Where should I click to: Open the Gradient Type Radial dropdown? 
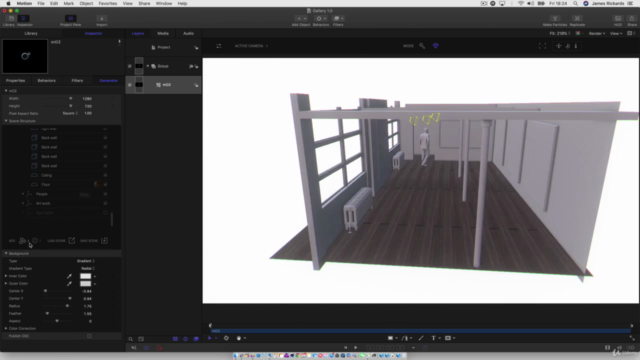pyautogui.click(x=88, y=269)
